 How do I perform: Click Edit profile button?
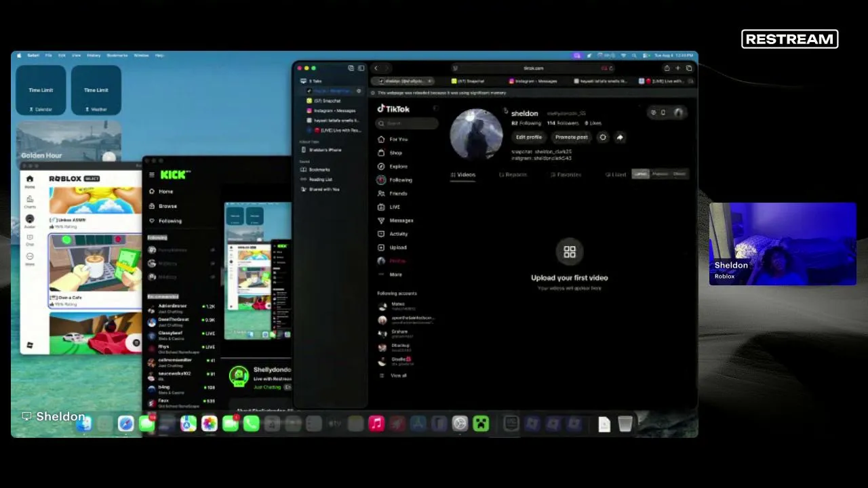tap(529, 137)
